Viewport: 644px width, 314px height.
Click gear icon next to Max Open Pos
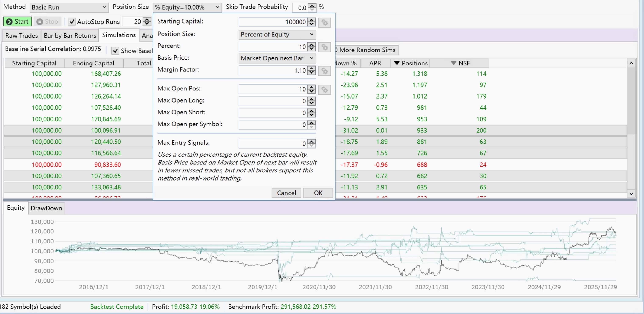(x=325, y=90)
